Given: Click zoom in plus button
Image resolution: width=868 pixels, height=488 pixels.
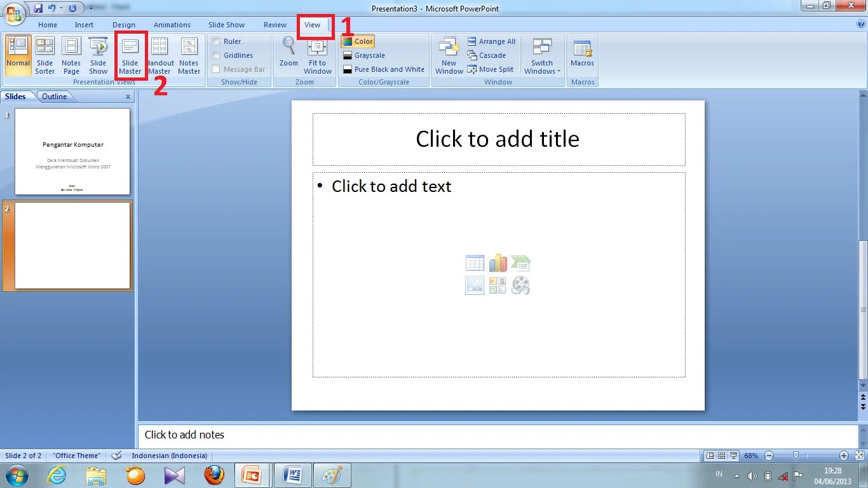Looking at the screenshot, I should [844, 456].
